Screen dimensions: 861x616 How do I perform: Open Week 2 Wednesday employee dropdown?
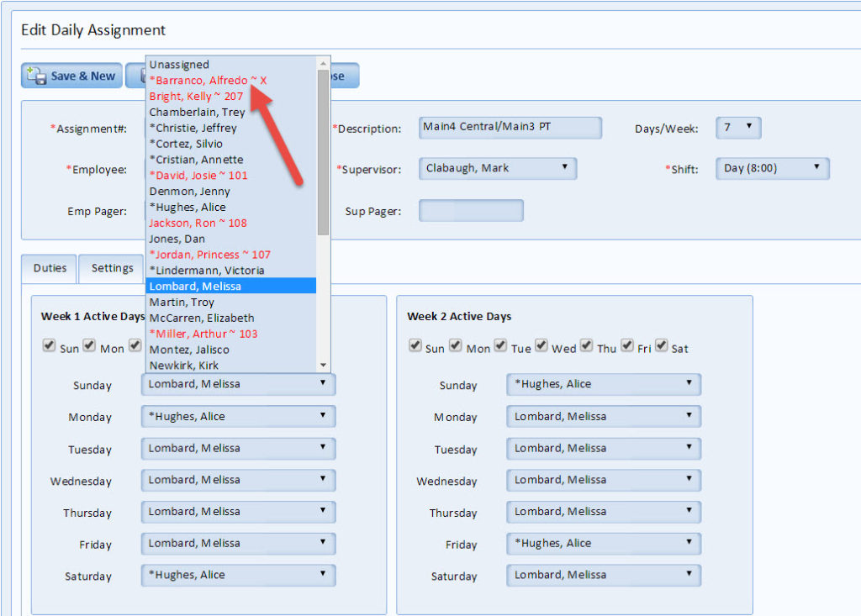pos(604,481)
